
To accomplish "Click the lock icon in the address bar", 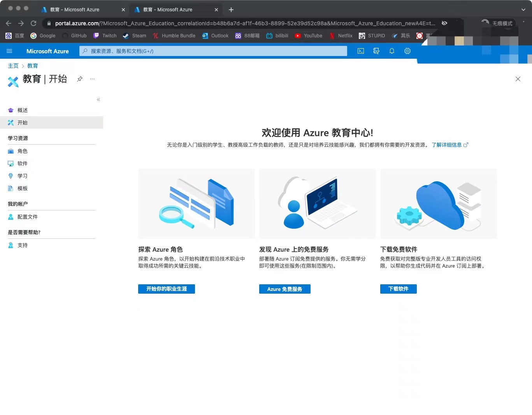I will (x=49, y=23).
